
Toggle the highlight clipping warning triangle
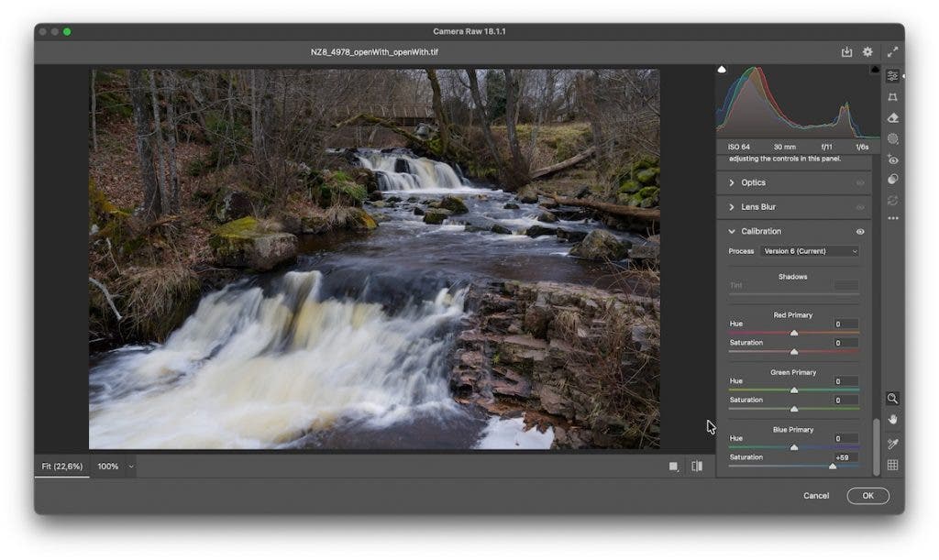click(x=874, y=70)
